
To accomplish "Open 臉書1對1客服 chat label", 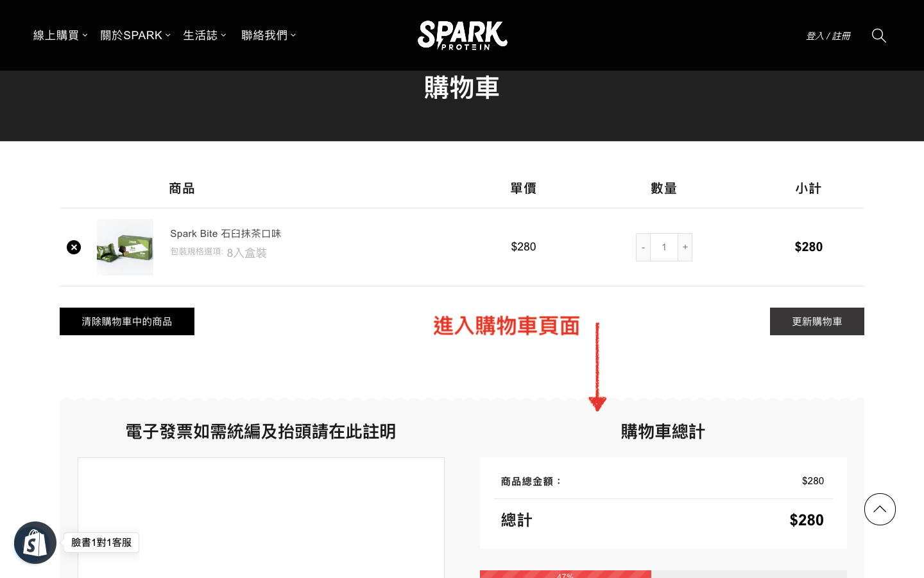I will (101, 543).
